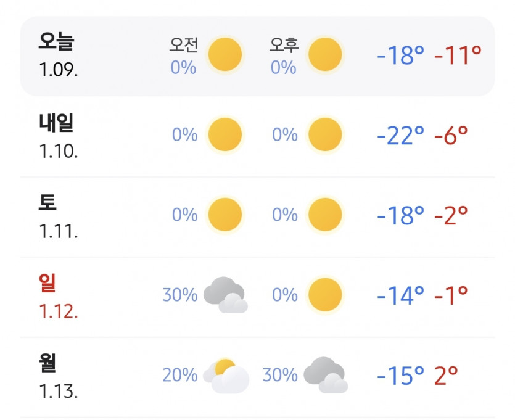Click Sunday morning cloudy icon

click(225, 295)
